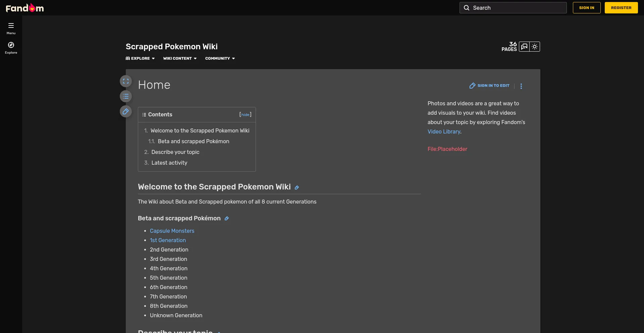This screenshot has height=333, width=644.
Task: Hide the Contents box
Action: pyautogui.click(x=245, y=115)
